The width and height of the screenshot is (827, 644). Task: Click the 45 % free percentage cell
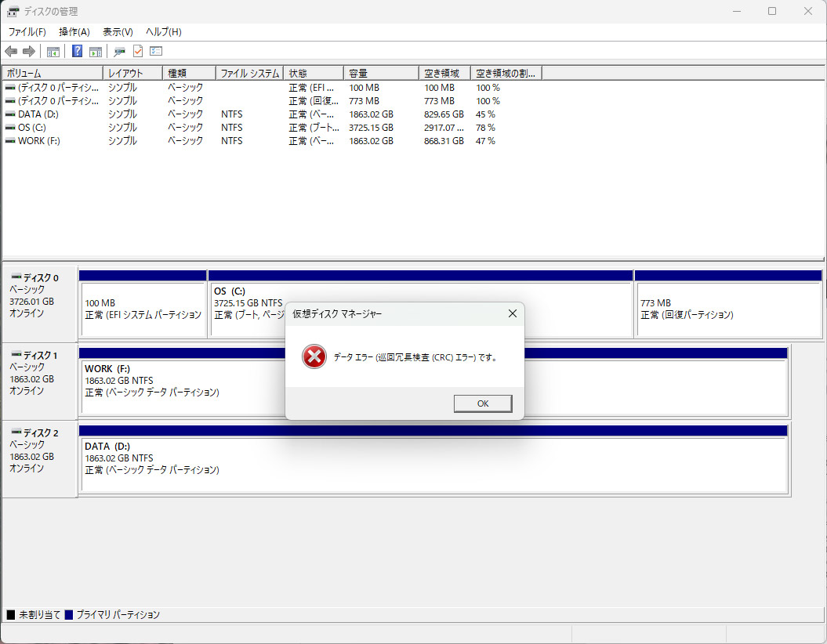pyautogui.click(x=485, y=114)
